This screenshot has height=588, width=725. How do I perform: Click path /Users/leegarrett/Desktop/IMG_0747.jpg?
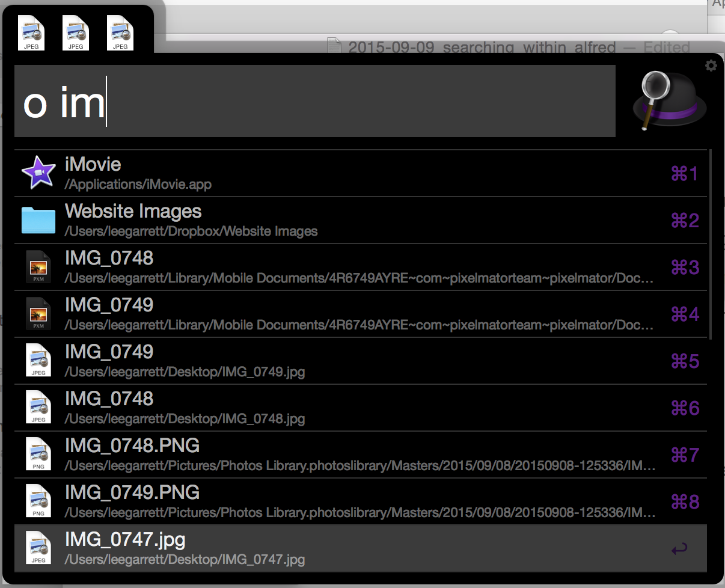tap(185, 560)
